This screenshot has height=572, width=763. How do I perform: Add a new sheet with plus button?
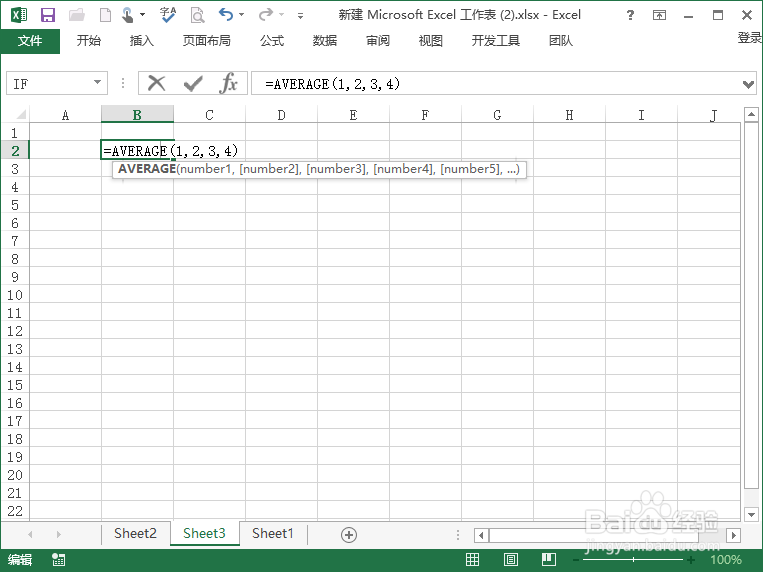(x=349, y=535)
